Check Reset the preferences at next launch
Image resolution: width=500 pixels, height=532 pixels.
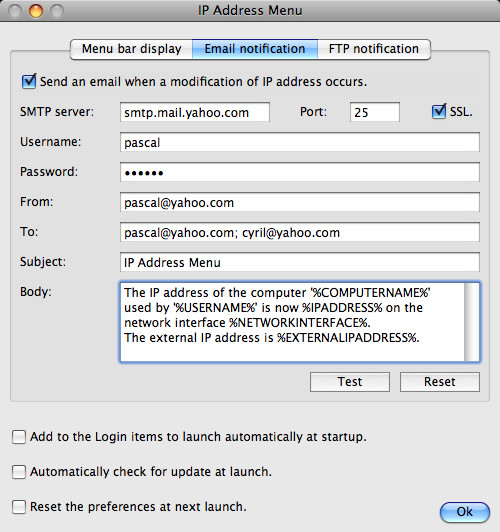click(x=19, y=507)
